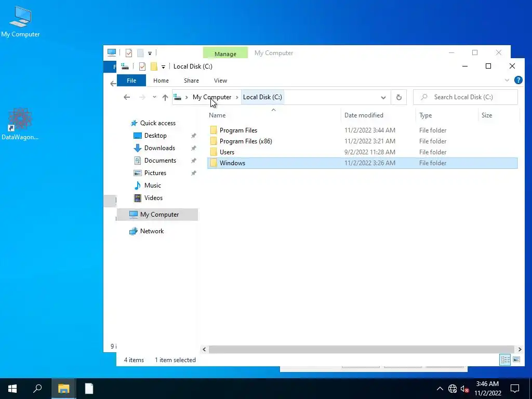Select the Windows folder icon
The width and height of the screenshot is (532, 399).
click(x=214, y=163)
